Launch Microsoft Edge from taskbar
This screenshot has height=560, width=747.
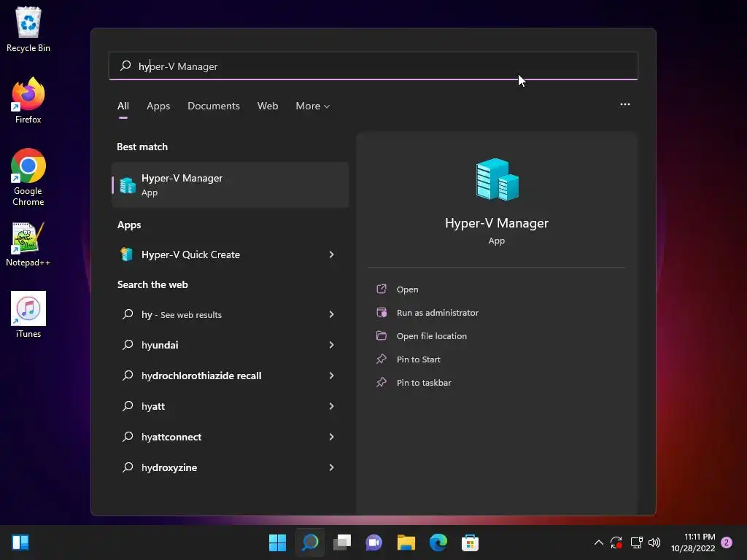pyautogui.click(x=438, y=542)
